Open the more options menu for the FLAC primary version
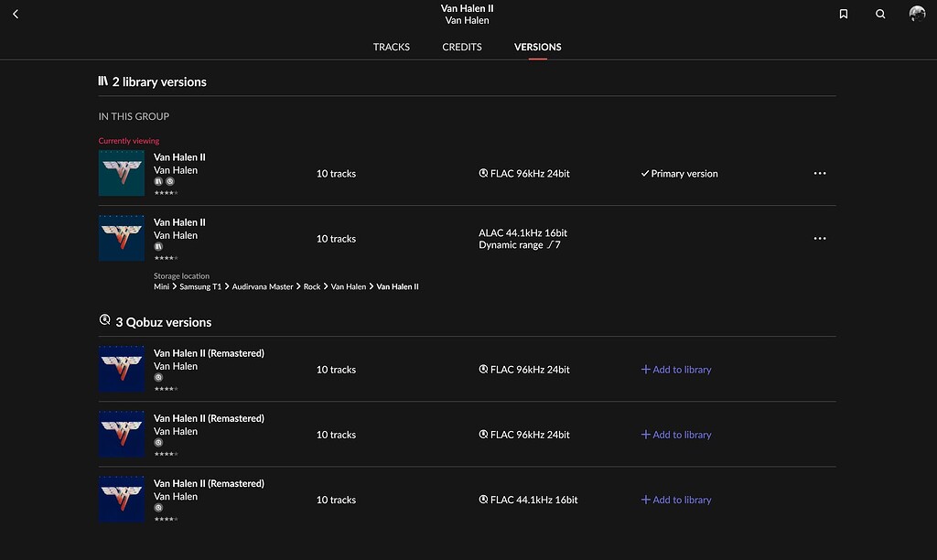Screen dimensions: 937x560 click(820, 173)
